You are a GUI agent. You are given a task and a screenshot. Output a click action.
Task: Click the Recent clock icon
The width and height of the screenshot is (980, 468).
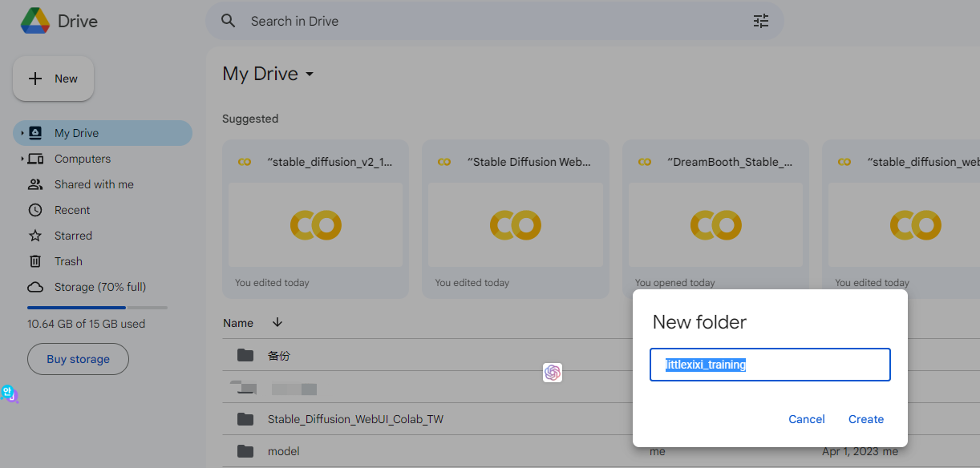coord(35,210)
